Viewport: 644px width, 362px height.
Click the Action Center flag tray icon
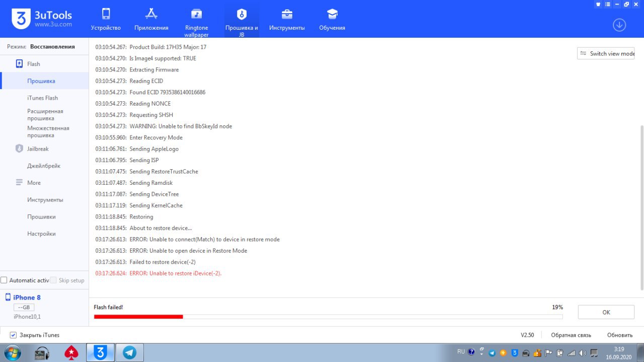pos(548,353)
